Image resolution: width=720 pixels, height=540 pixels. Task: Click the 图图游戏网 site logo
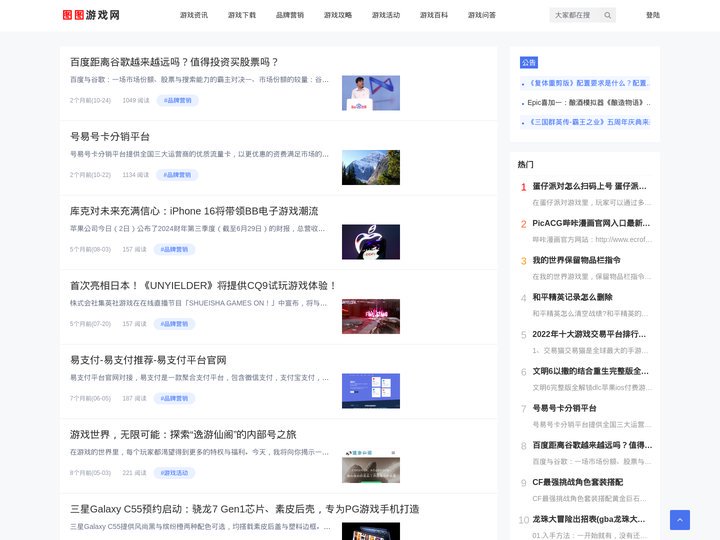coord(91,15)
